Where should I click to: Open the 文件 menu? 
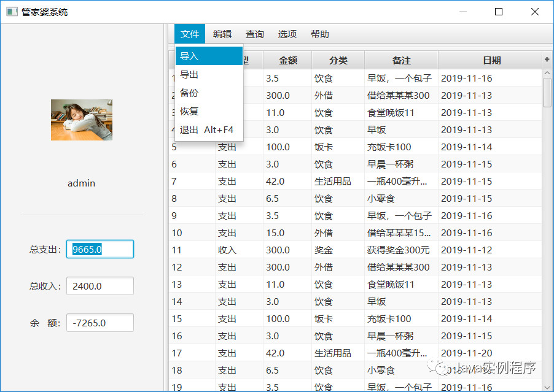(x=190, y=34)
